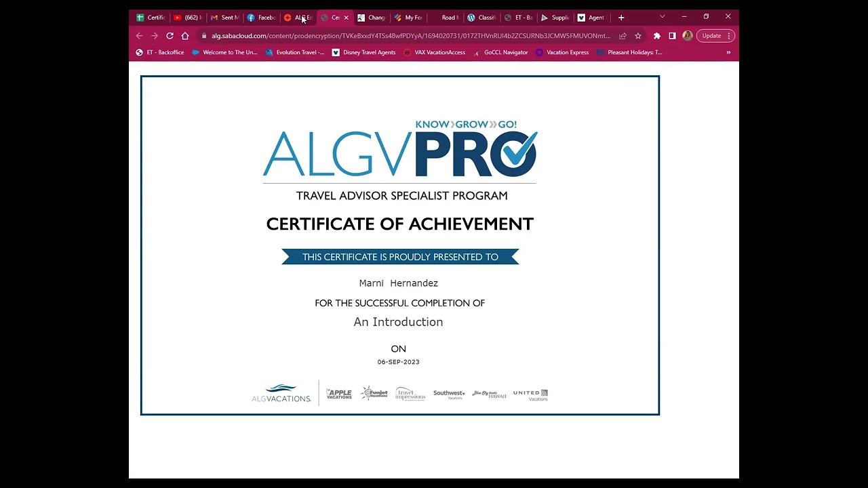
Task: Go back to previous page
Action: click(x=139, y=36)
